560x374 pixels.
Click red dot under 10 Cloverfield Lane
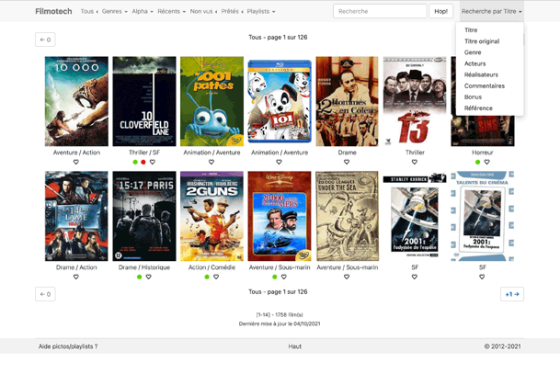pos(143,162)
